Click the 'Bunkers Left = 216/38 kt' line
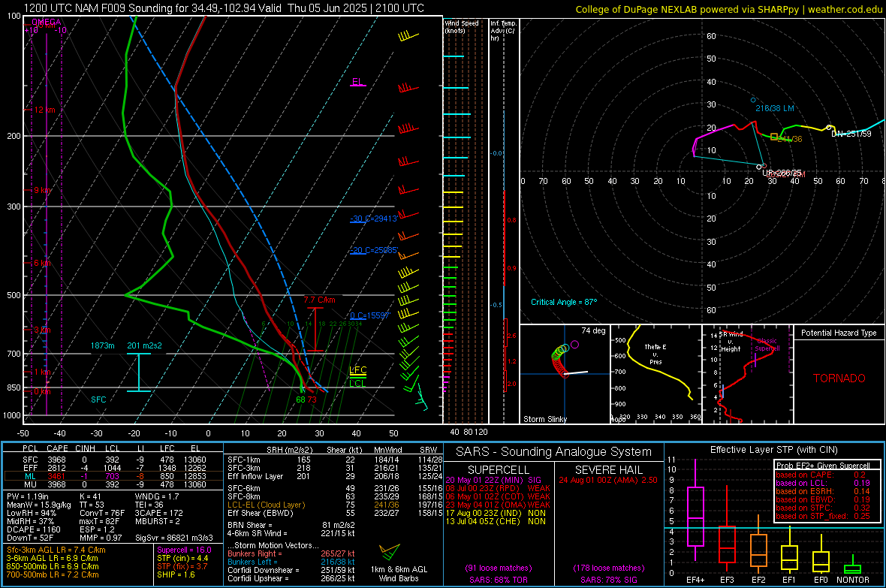Image resolution: width=886 pixels, height=588 pixels. coord(291,562)
